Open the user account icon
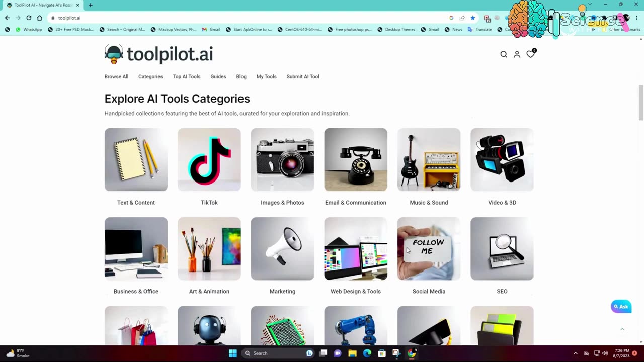This screenshot has height=362, width=644. pos(517,54)
